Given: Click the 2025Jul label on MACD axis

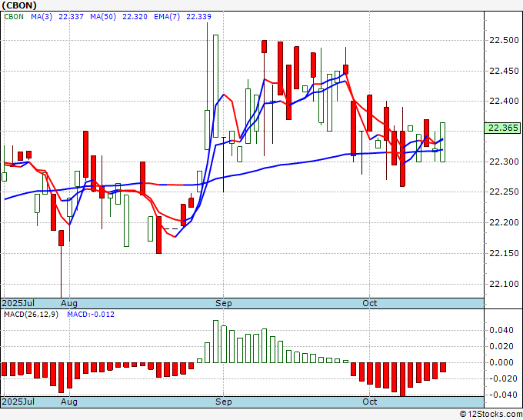Looking at the screenshot, I should (x=18, y=402).
